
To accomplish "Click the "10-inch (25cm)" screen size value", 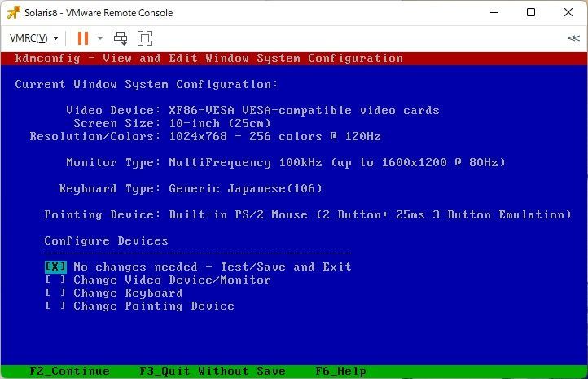I will coord(220,123).
